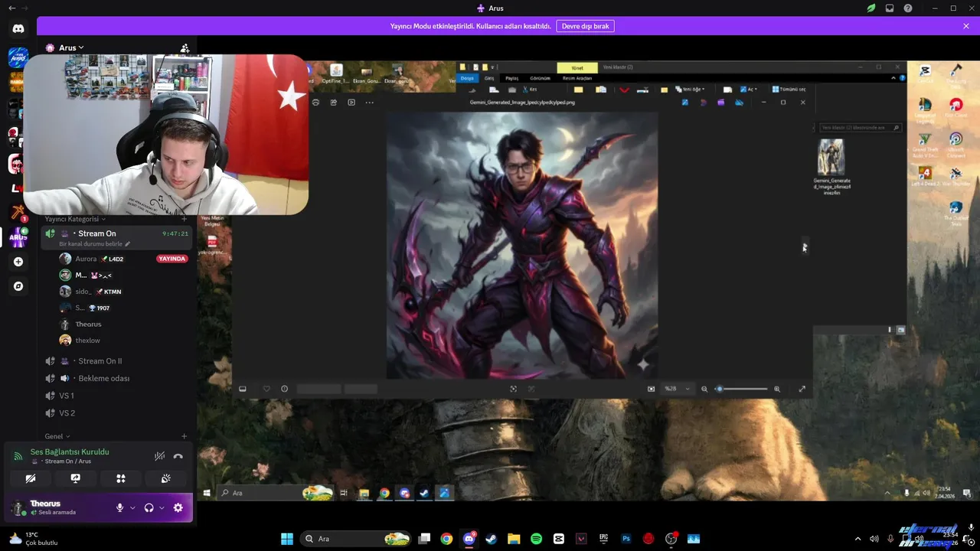Mute microphone in Discord user panel
The height and width of the screenshot is (551, 980).
point(119,507)
